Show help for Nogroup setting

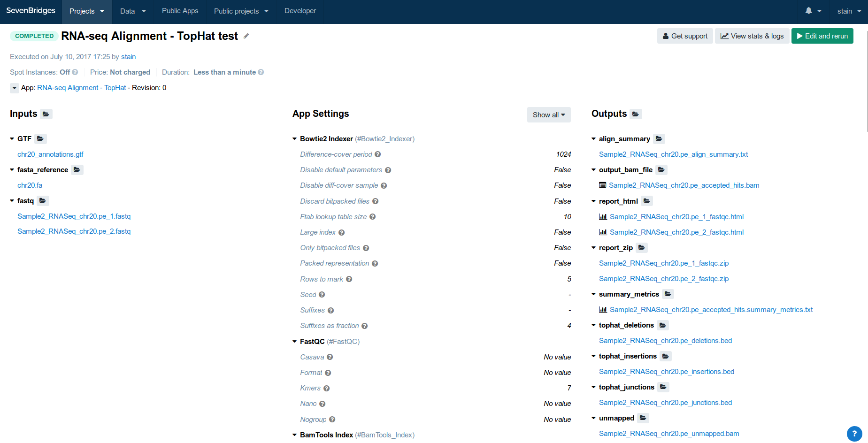[x=332, y=420]
